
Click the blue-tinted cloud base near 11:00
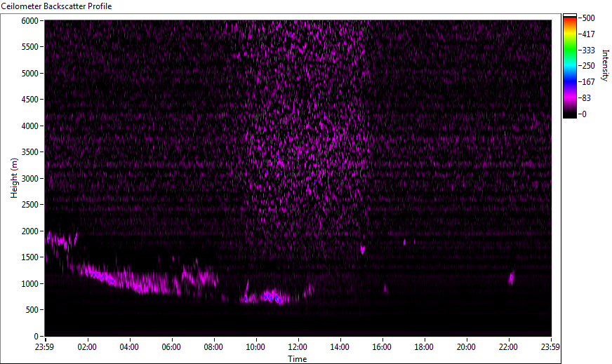tap(272, 297)
